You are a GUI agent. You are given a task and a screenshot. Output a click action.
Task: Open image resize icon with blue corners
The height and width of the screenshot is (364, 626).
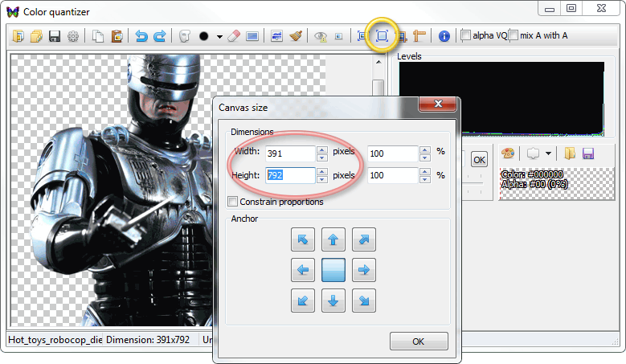click(x=362, y=36)
